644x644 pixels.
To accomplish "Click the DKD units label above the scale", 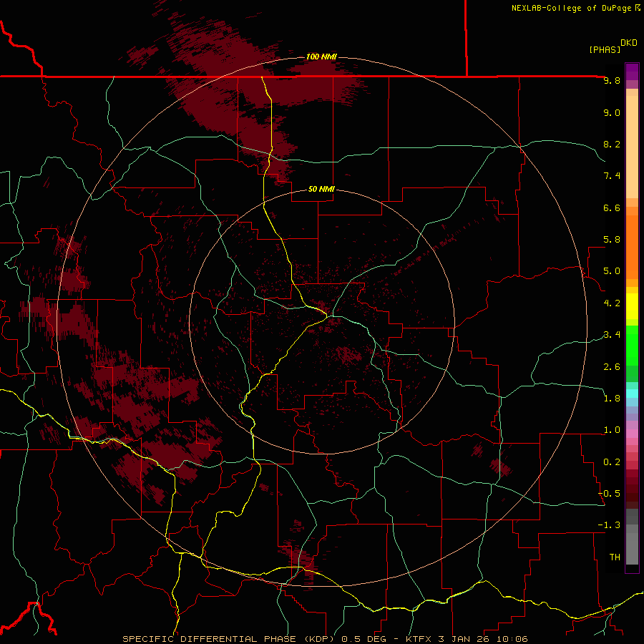I will pos(629,43).
